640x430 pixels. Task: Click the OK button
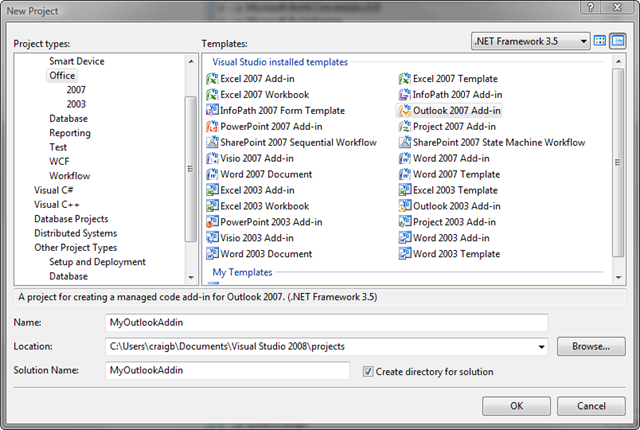point(516,406)
